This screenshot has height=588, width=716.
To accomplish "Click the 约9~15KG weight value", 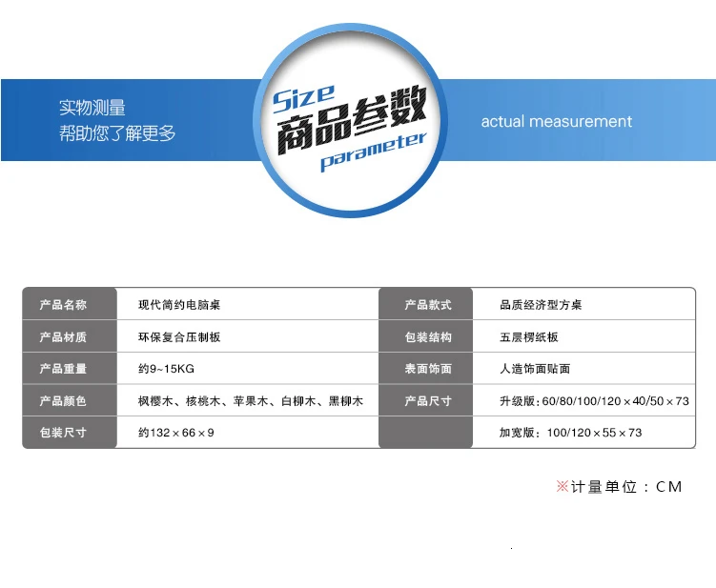I will pyautogui.click(x=166, y=369).
